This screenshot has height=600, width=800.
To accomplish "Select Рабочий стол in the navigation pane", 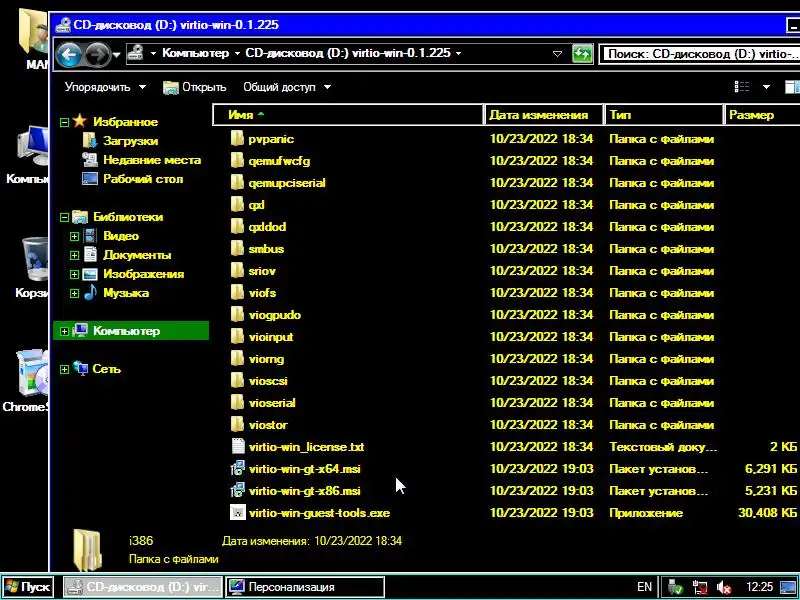I will click(143, 179).
